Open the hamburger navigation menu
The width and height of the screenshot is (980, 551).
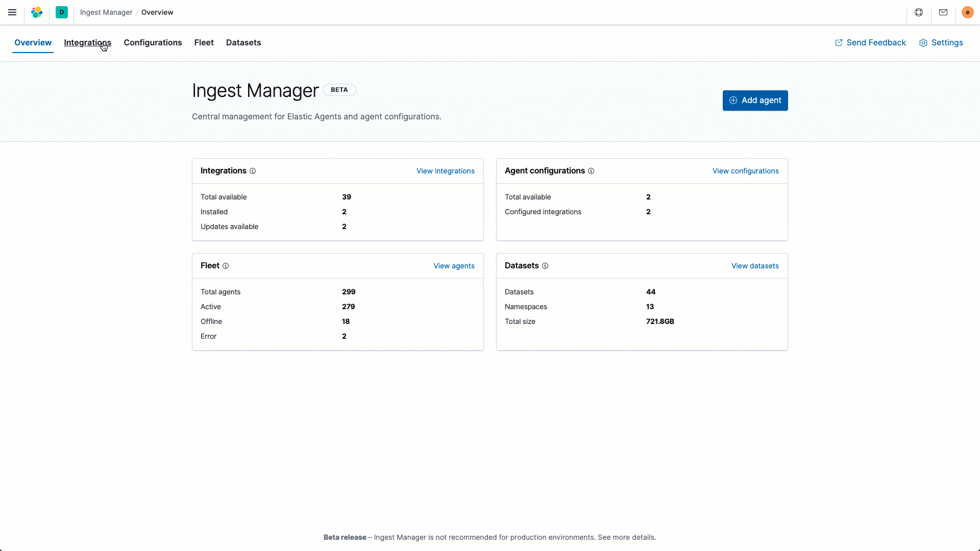coord(12,12)
